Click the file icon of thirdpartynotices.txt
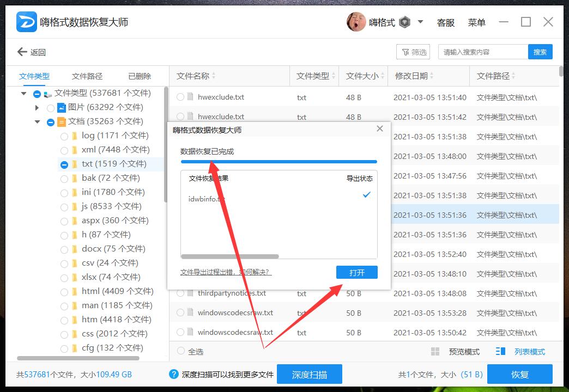 click(x=190, y=293)
